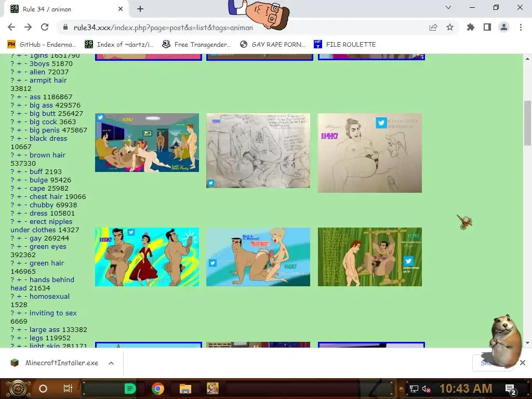Click the muted volume tray icon
This screenshot has height=399, width=532.
tap(426, 389)
